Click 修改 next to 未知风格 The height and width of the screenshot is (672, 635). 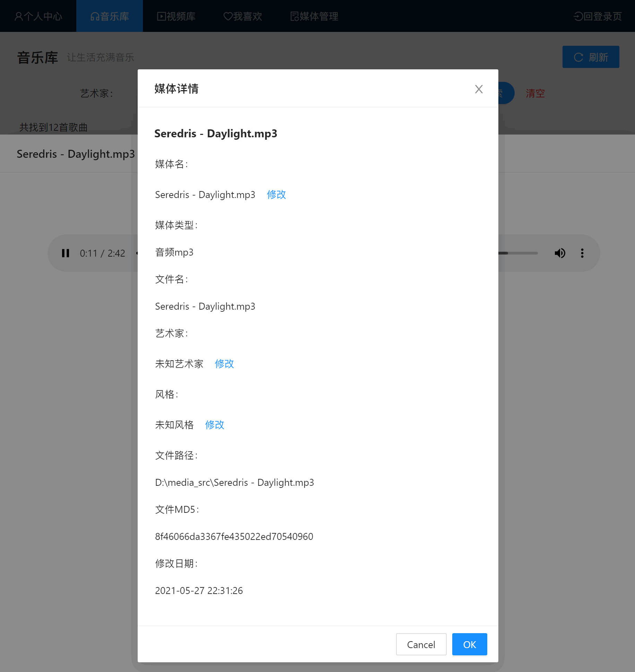click(x=214, y=425)
